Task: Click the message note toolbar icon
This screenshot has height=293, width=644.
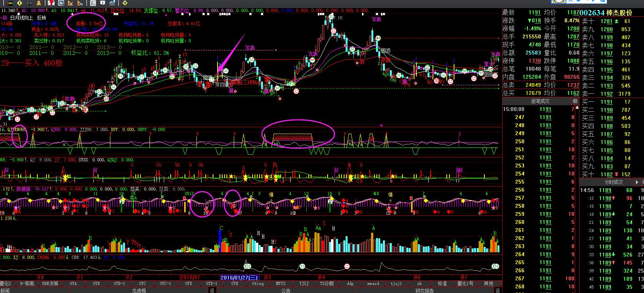Action: coord(103,3)
